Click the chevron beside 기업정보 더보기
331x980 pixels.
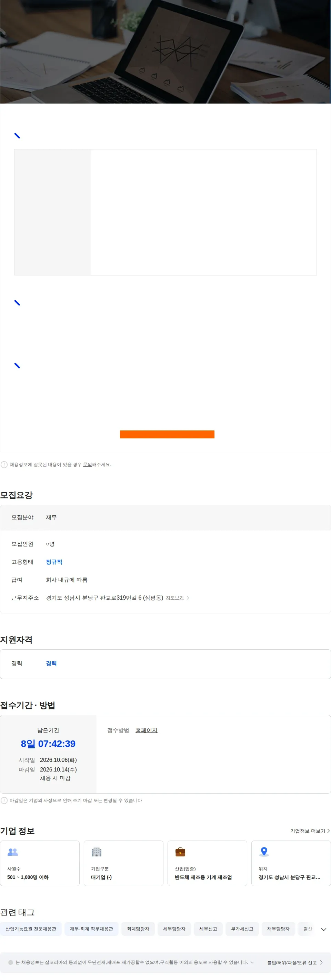click(328, 831)
